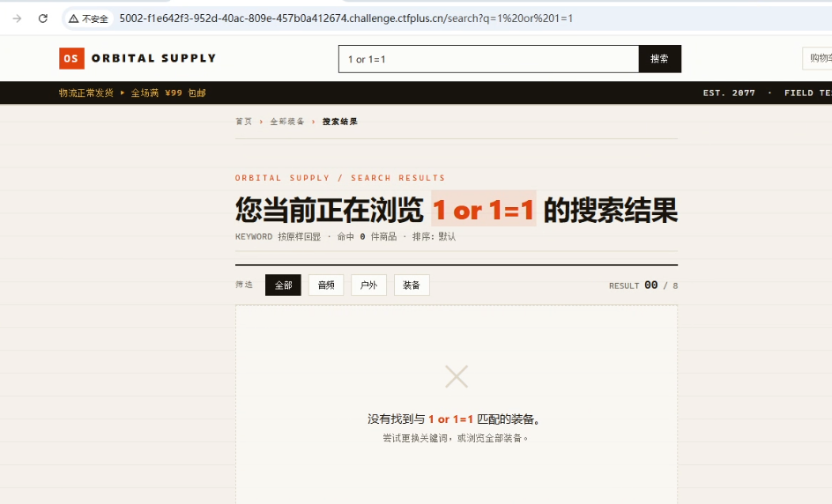Open the 不安全 site security indicator
The height and width of the screenshot is (504, 832).
(88, 19)
